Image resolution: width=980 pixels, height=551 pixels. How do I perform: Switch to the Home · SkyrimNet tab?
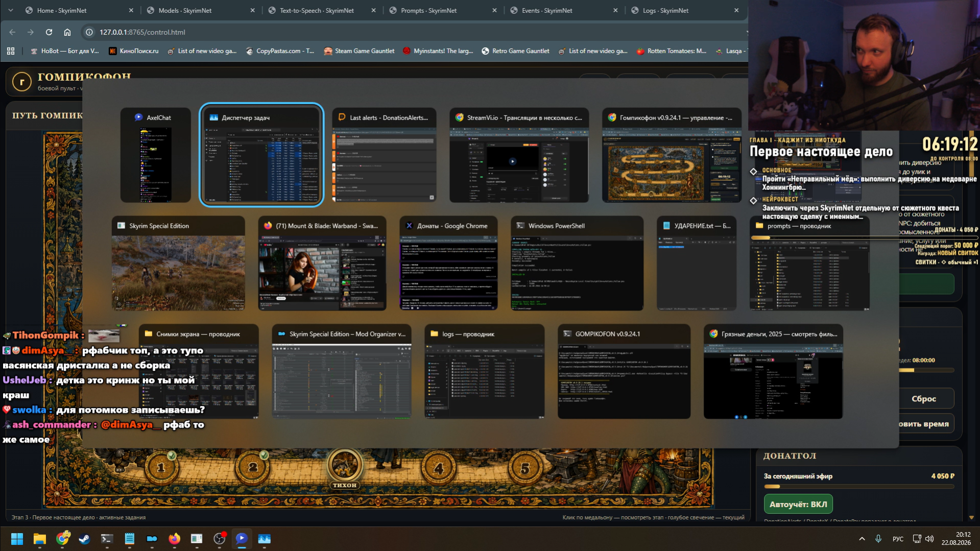[x=79, y=10]
